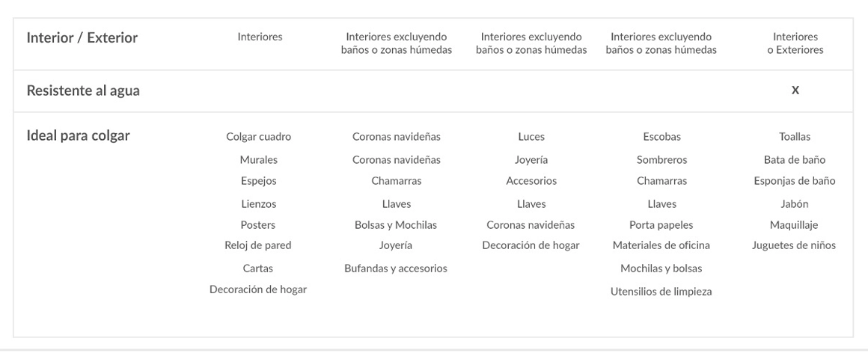Select the 'Escobas' entry
This screenshot has width=868, height=359.
[x=661, y=137]
